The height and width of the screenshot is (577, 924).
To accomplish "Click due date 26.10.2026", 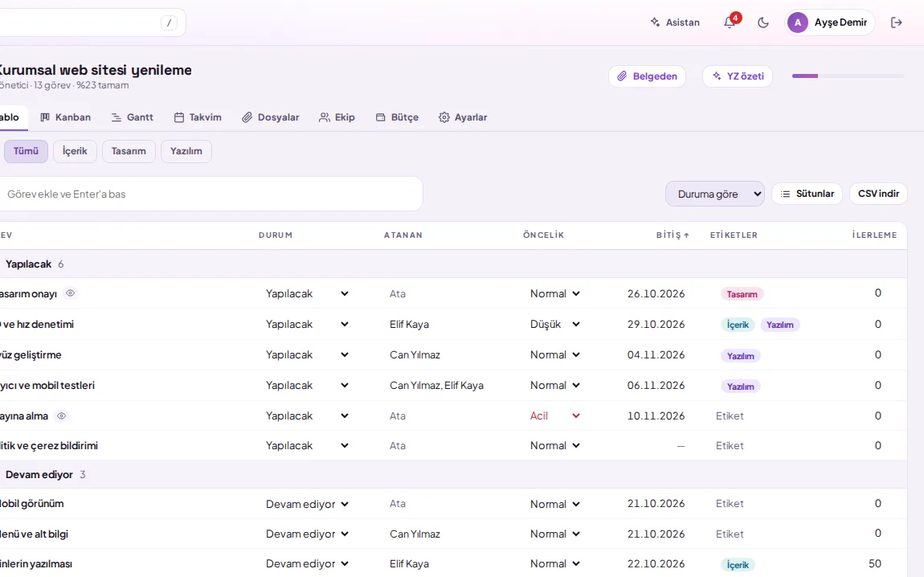I will click(656, 293).
